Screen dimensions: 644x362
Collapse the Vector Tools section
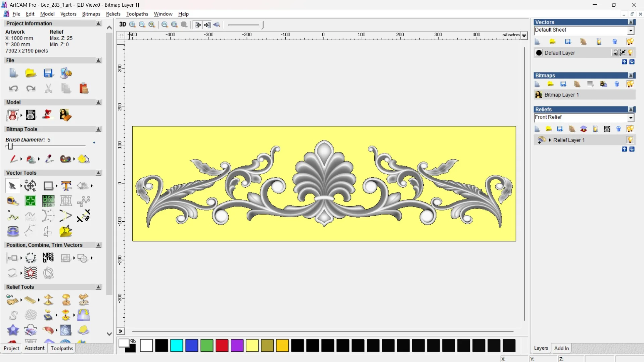(x=99, y=173)
